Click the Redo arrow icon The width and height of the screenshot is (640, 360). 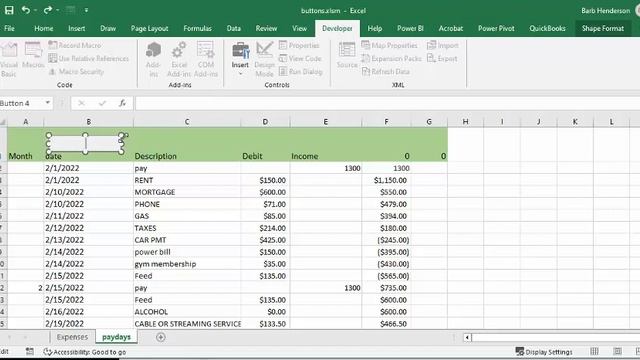coord(48,10)
